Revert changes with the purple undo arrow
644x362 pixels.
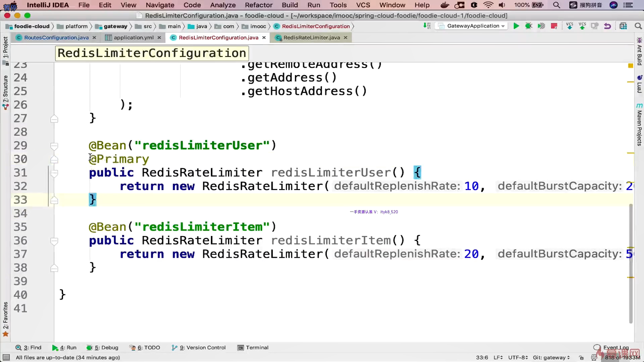pyautogui.click(x=607, y=26)
